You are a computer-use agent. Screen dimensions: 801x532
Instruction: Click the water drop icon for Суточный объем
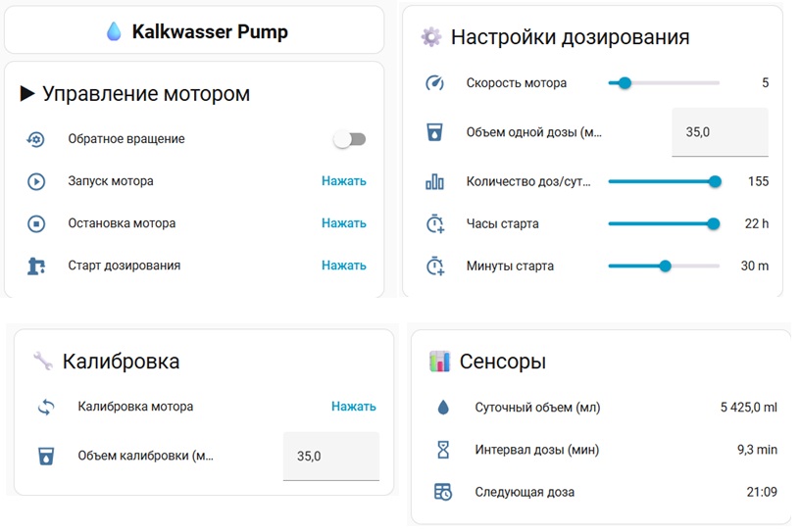[x=443, y=407]
